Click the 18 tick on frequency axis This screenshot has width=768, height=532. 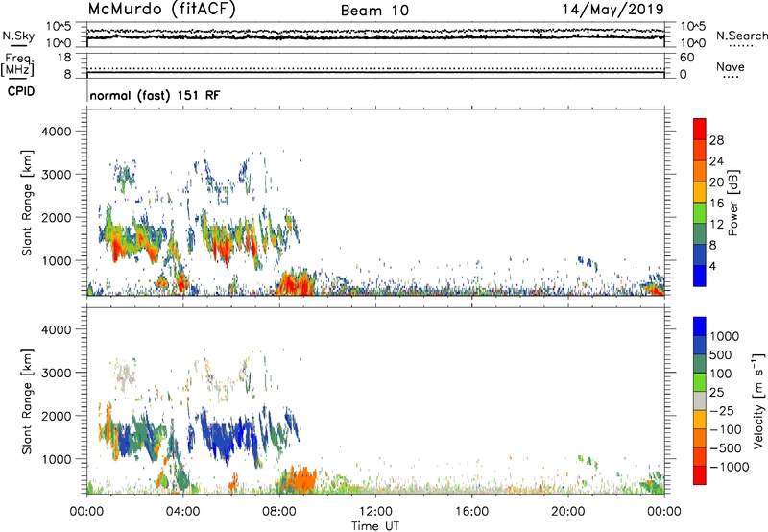click(x=64, y=58)
